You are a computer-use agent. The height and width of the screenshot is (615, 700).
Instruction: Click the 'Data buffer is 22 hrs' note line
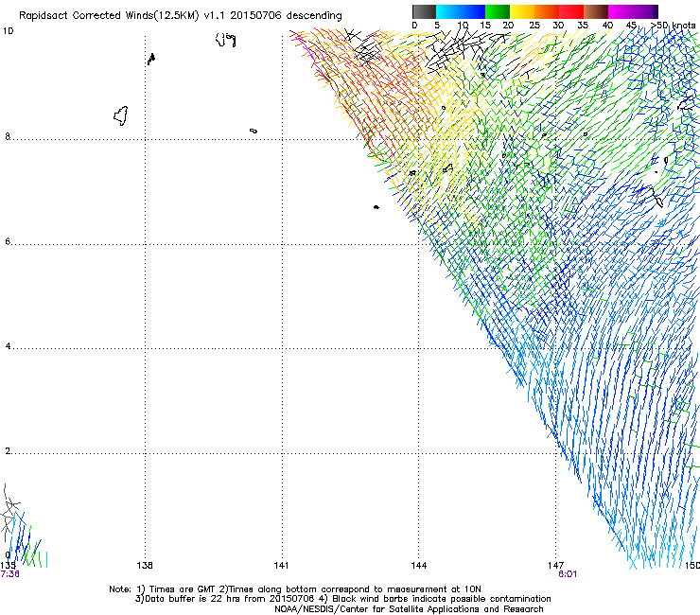click(342, 599)
